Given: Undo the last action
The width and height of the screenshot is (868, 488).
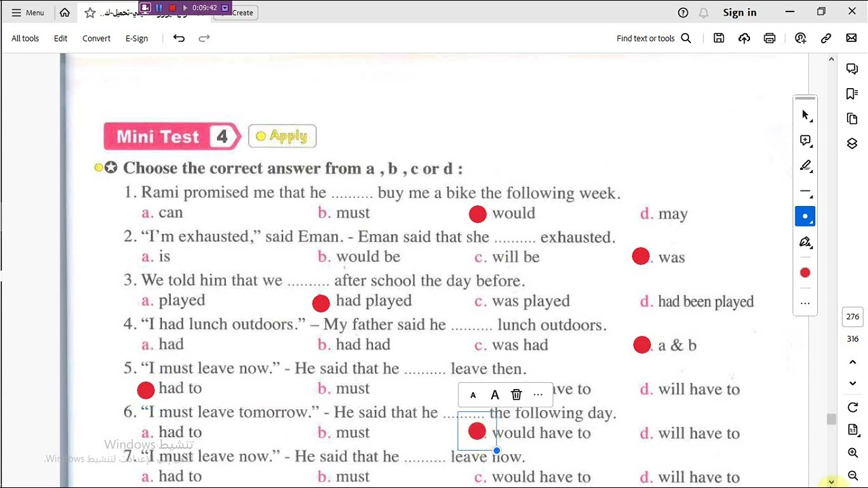Looking at the screenshot, I should [x=179, y=39].
